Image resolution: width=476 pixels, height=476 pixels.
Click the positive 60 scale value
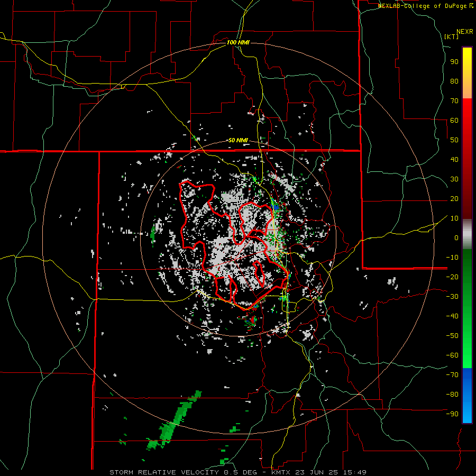click(x=454, y=120)
